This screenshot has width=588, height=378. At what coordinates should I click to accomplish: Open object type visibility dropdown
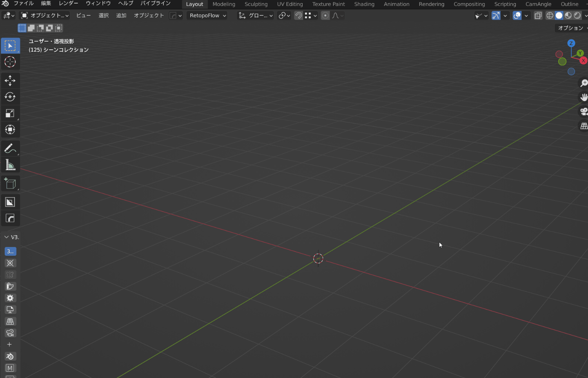point(481,16)
